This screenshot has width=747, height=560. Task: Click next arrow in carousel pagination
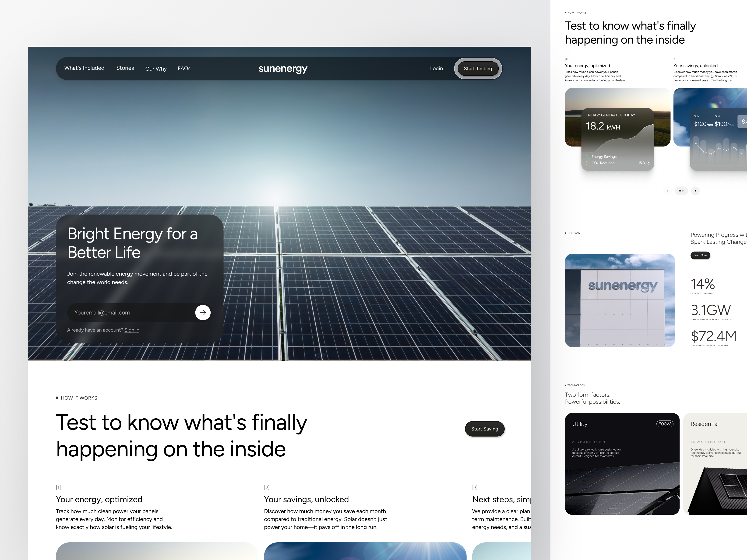695,191
